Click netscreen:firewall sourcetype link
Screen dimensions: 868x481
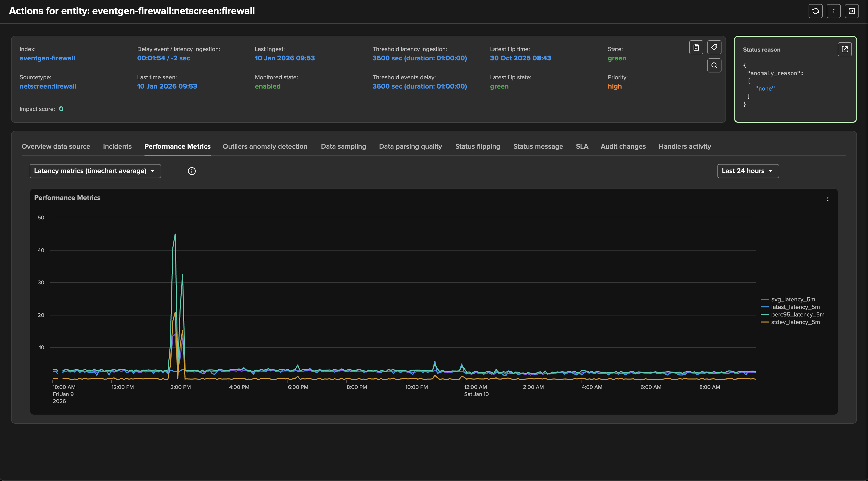(x=48, y=87)
